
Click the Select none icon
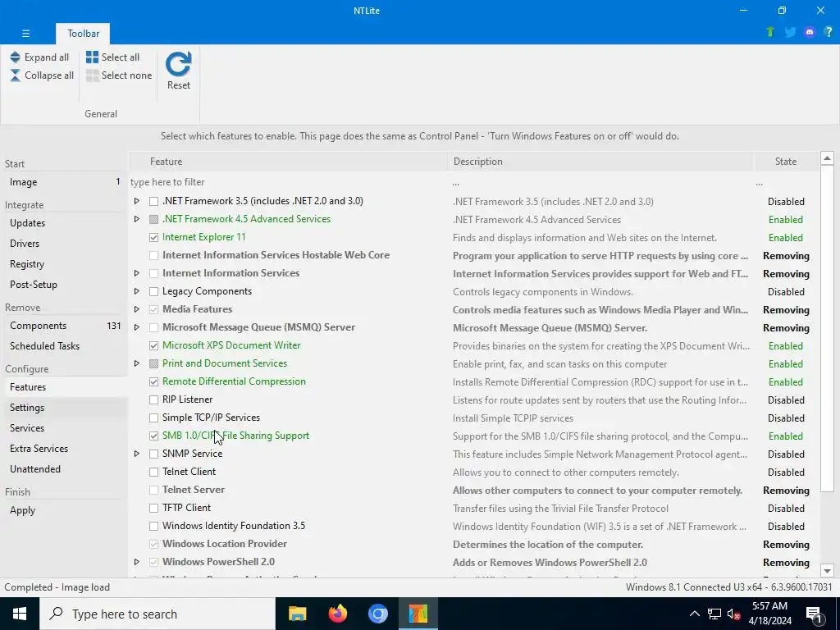coord(92,75)
